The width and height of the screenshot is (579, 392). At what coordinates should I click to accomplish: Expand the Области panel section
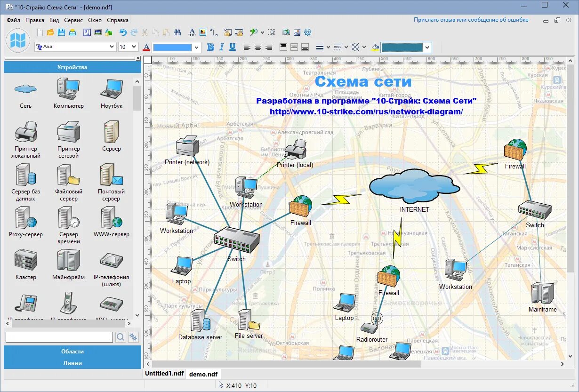click(x=72, y=351)
